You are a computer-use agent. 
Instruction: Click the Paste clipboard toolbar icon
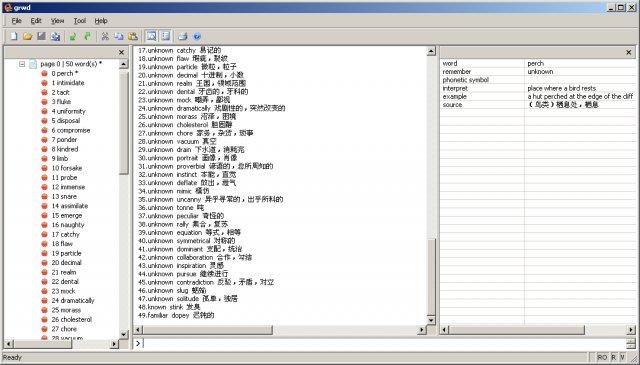[133, 36]
